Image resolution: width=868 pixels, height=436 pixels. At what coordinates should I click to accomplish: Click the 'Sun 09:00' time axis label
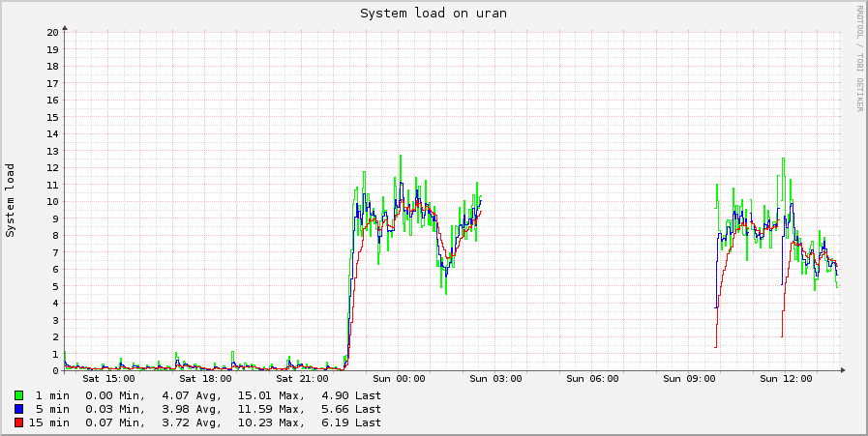690,379
